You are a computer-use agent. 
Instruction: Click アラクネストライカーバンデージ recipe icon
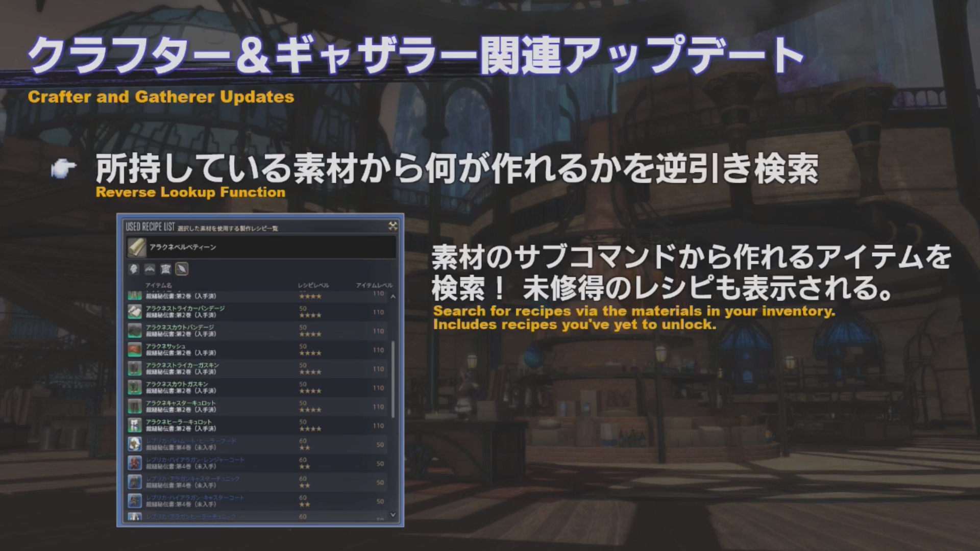[135, 312]
